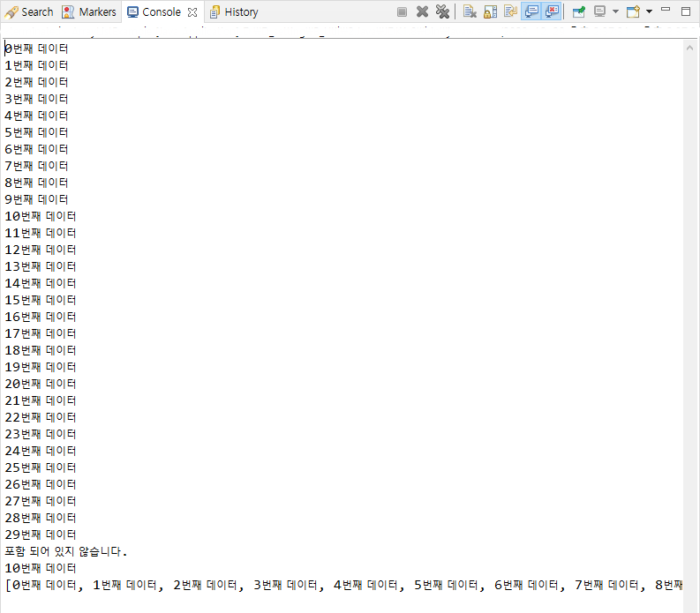Toggle Word Wrap in console

click(510, 11)
